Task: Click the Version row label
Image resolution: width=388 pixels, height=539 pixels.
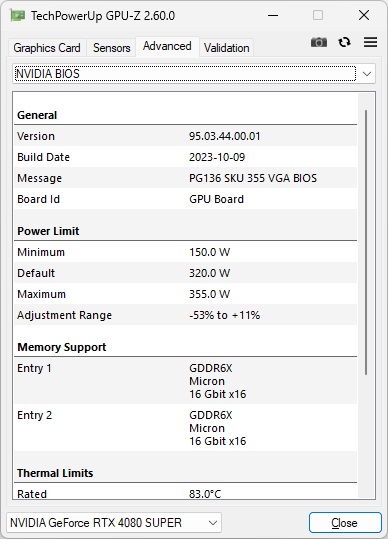Action: [x=36, y=136]
